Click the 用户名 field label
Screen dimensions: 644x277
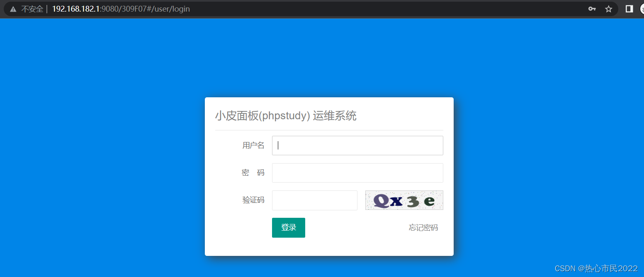[253, 145]
